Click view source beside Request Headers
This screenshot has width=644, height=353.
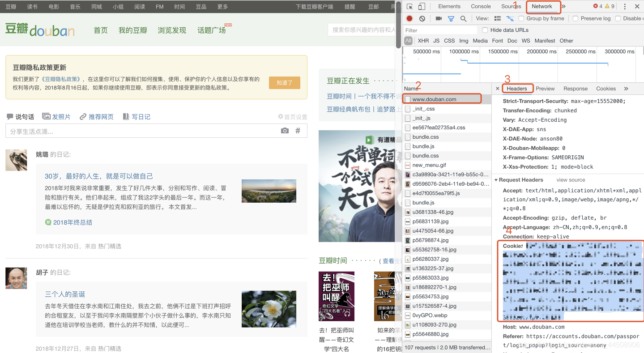(x=571, y=180)
